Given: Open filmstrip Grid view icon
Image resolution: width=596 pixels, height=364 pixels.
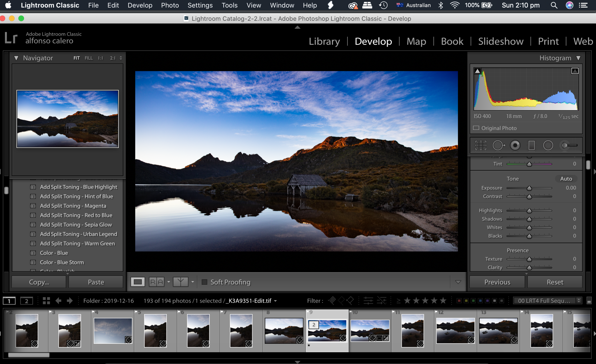Looking at the screenshot, I should click(46, 301).
